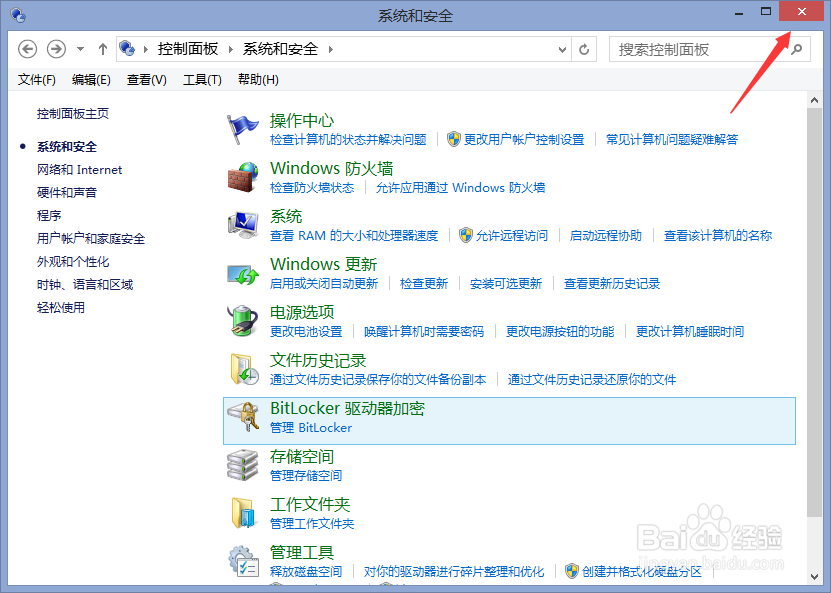Image resolution: width=831 pixels, height=593 pixels.
Task: Click 常见计算机问题疑难解答 link
Action: coord(673,139)
